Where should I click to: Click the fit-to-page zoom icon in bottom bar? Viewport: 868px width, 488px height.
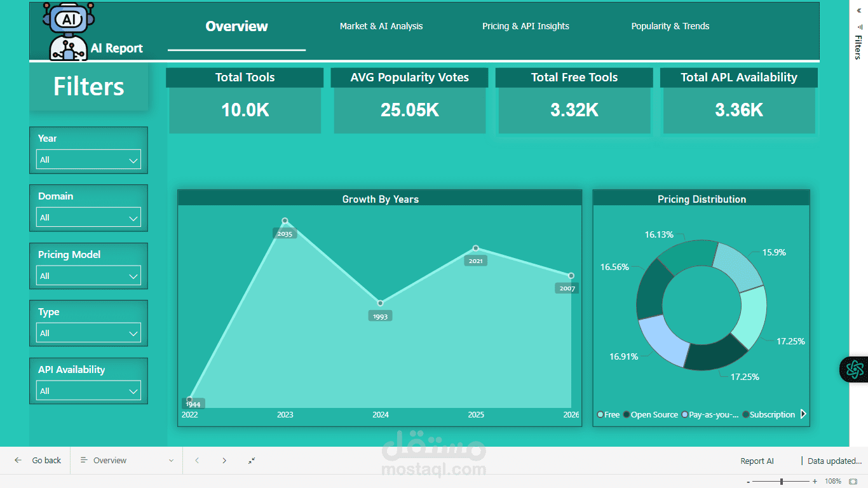tap(252, 460)
